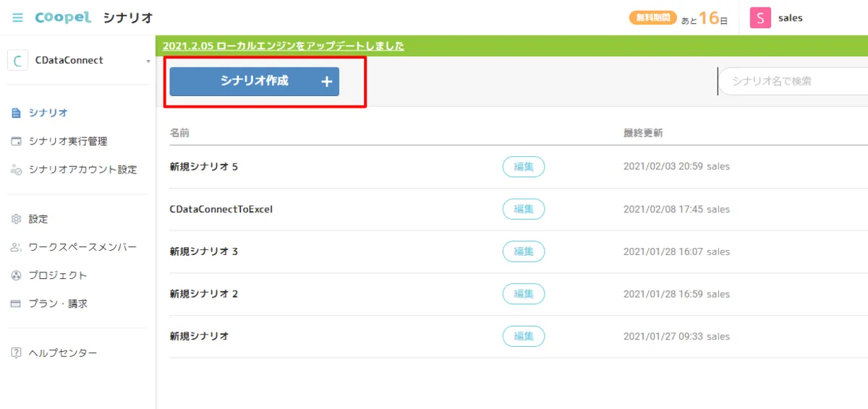Click 編集 for 新規シナリオ 5
The width and height of the screenshot is (868, 409).
[524, 167]
